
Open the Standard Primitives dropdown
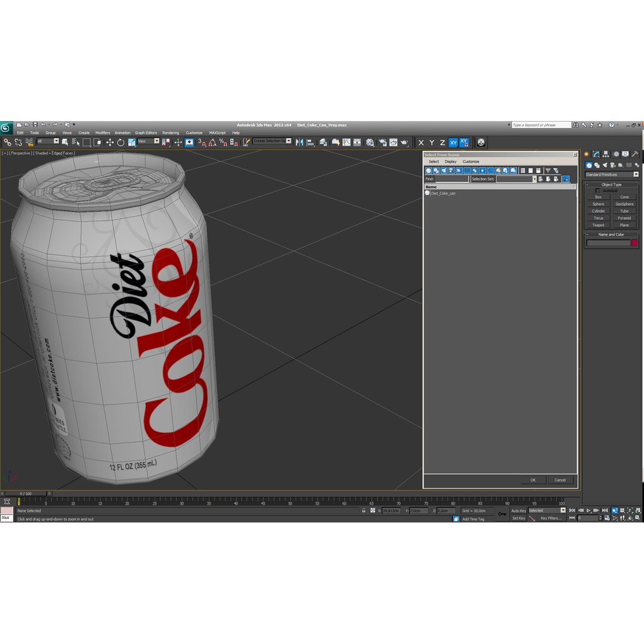[x=612, y=175]
